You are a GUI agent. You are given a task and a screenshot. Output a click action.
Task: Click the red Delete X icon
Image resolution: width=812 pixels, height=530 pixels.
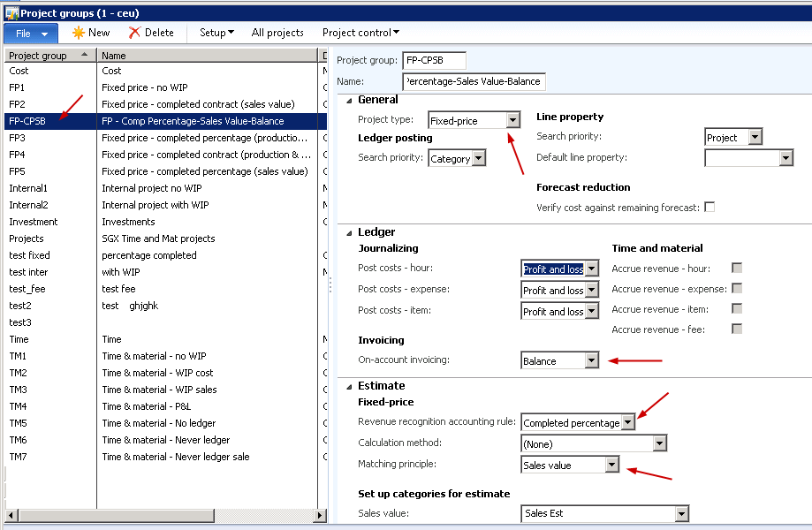134,33
